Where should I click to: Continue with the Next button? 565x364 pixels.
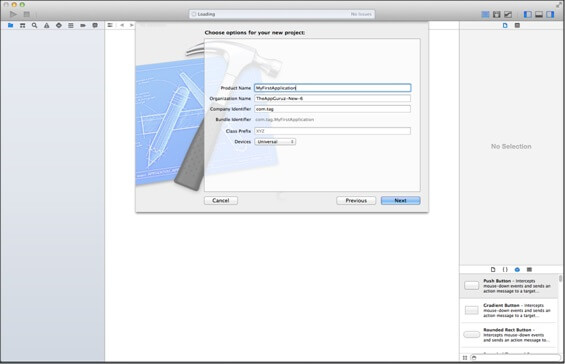[x=400, y=200]
